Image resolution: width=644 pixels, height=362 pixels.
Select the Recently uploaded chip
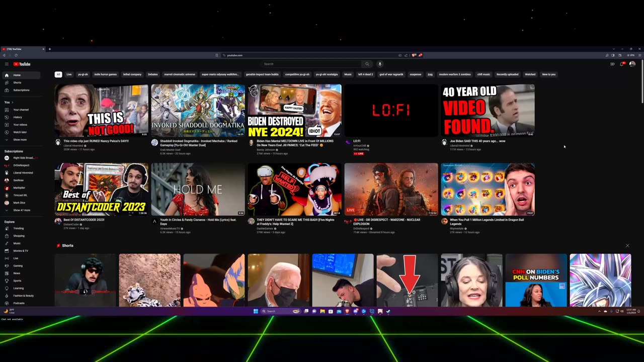[507, 74]
